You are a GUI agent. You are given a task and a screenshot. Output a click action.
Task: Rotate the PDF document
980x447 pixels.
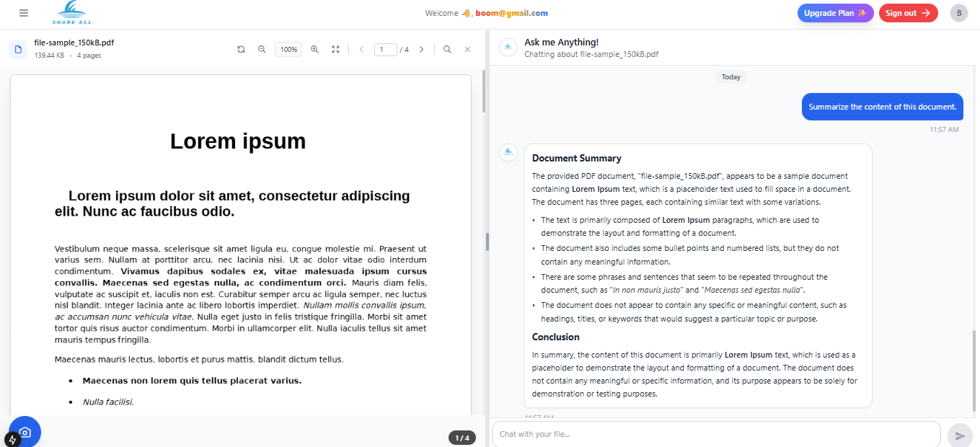241,50
